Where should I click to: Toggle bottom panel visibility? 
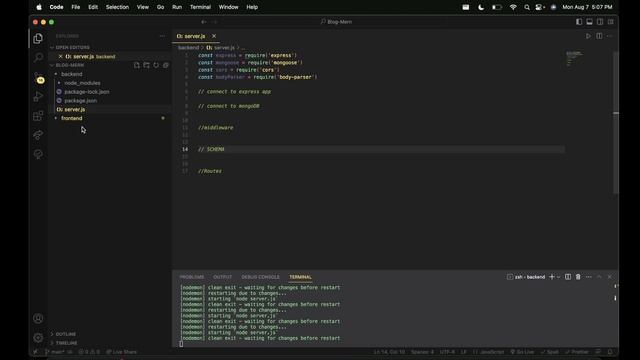[x=589, y=22]
